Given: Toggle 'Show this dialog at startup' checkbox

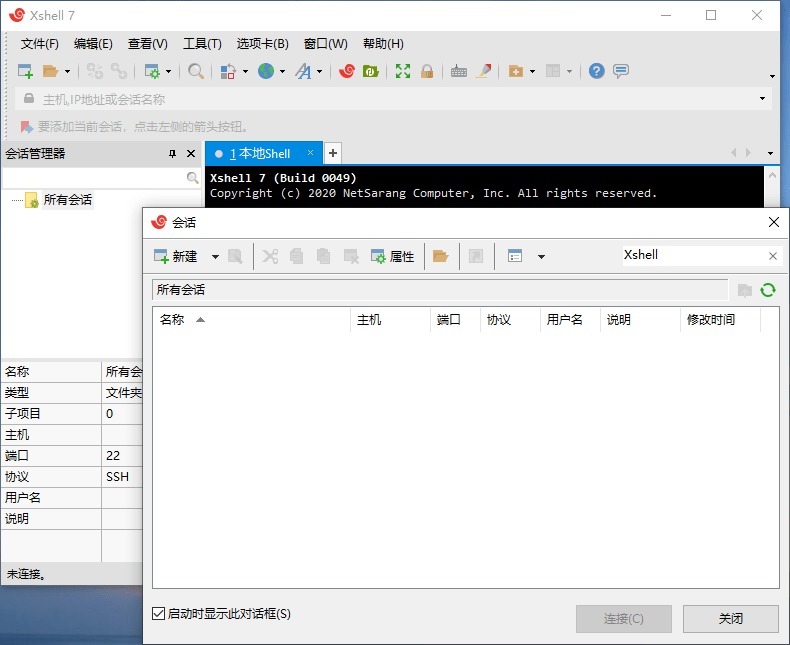Looking at the screenshot, I should click(158, 613).
